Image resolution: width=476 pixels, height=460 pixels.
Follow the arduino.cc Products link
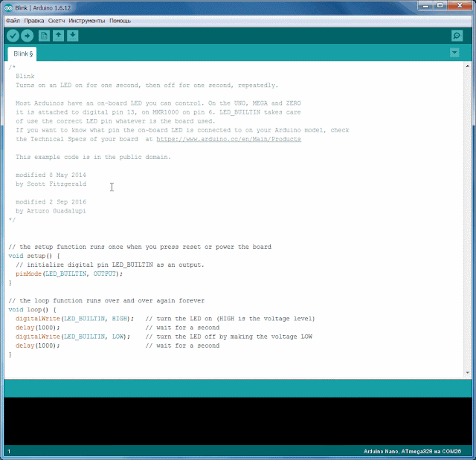pos(228,139)
